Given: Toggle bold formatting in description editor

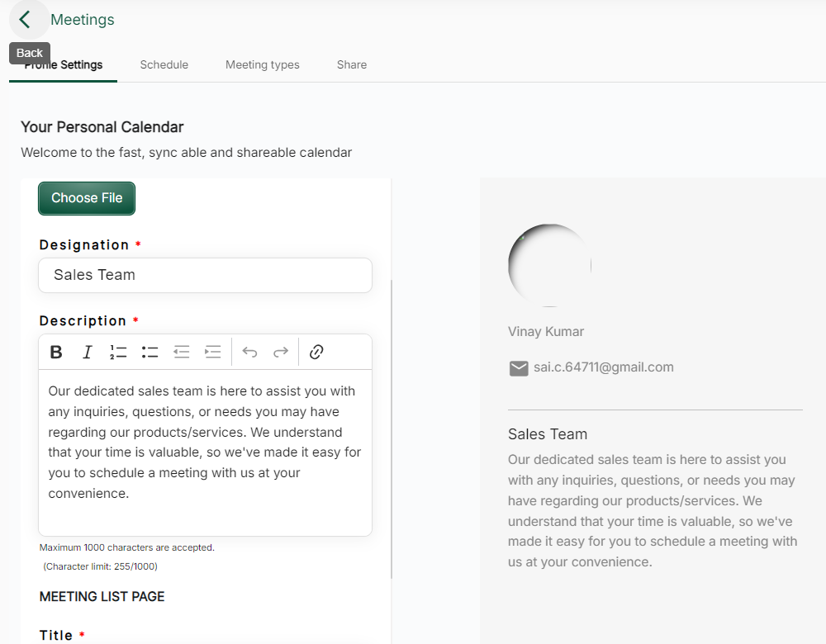Looking at the screenshot, I should coord(56,353).
